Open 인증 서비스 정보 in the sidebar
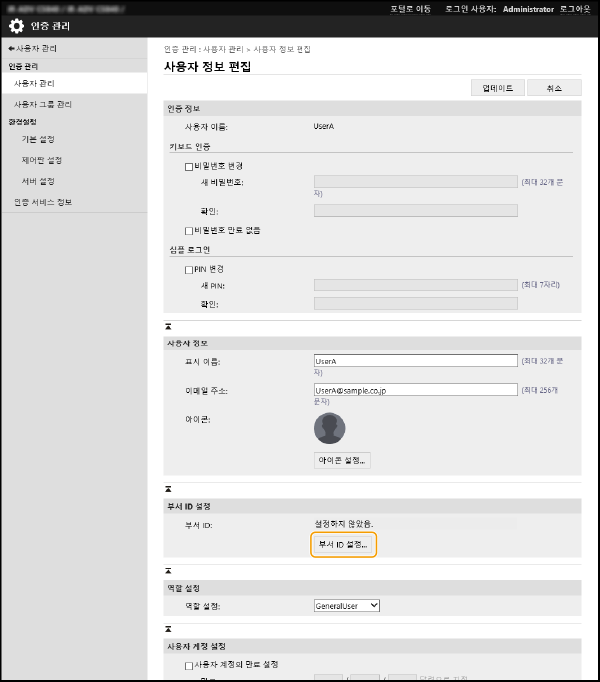 pos(43,202)
